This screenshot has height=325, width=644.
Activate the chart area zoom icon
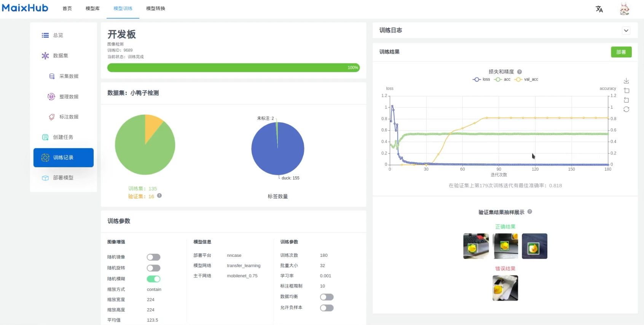tap(626, 91)
